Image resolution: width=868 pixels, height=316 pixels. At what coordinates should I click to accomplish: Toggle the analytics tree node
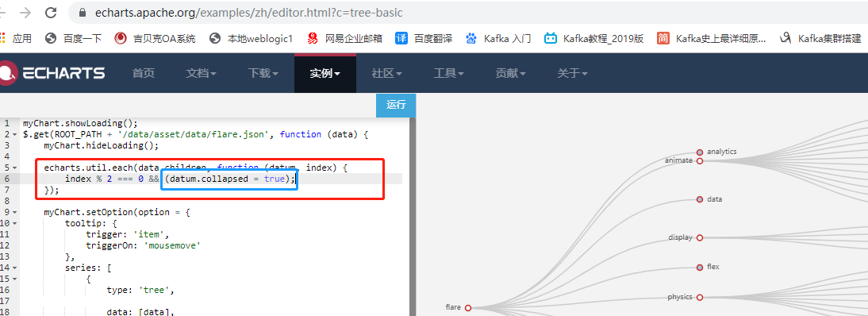pos(700,152)
